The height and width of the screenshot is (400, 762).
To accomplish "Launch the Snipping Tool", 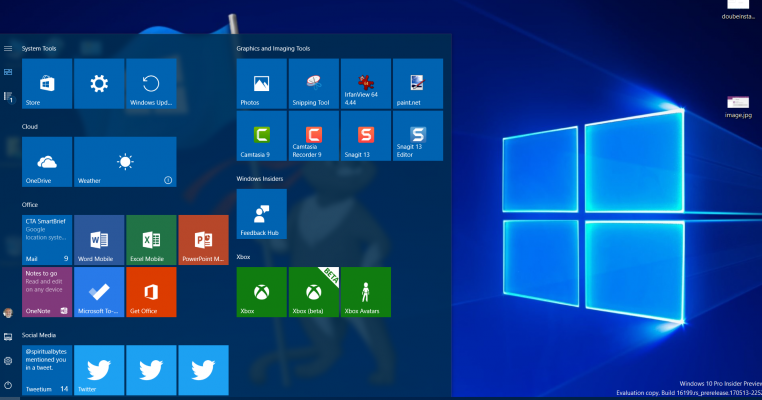I will pyautogui.click(x=314, y=84).
